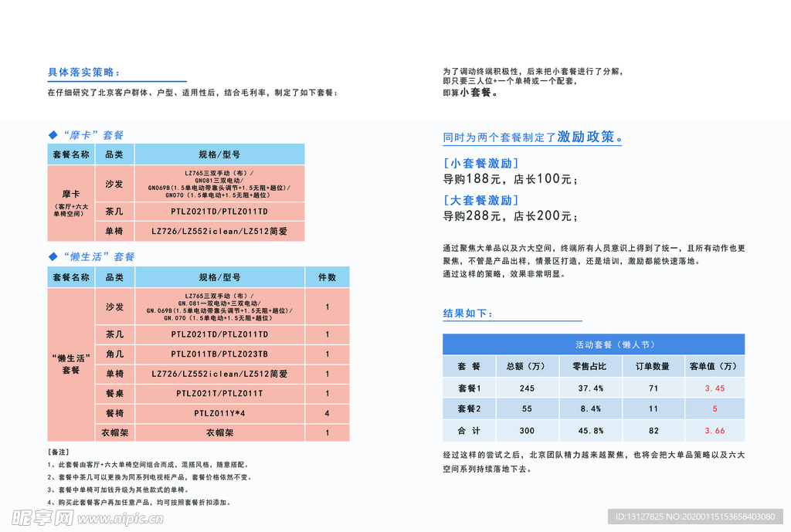Image resolution: width=791 pixels, height=532 pixels.
Task: Select note 4 about 套餐折扣添加
Action: 140,502
